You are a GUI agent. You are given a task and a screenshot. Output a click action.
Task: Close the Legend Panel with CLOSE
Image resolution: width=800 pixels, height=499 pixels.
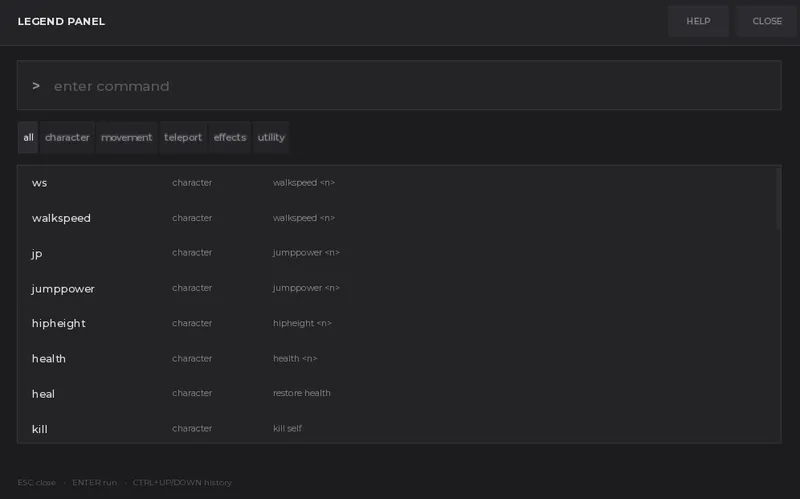coord(767,21)
